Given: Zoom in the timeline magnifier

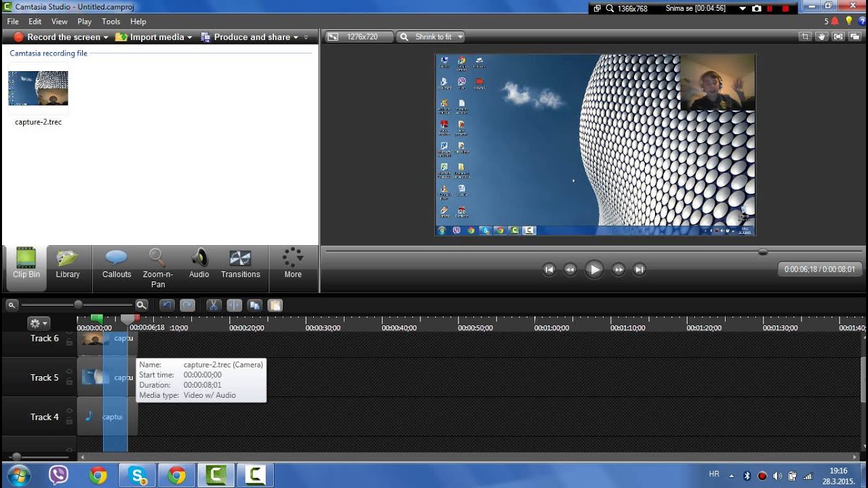Looking at the screenshot, I should coord(141,305).
